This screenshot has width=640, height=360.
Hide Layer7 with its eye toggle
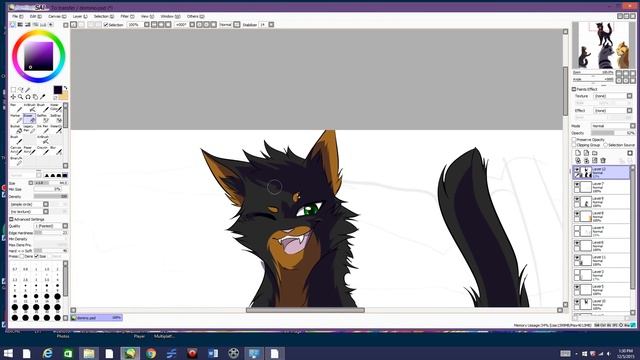[x=577, y=184]
